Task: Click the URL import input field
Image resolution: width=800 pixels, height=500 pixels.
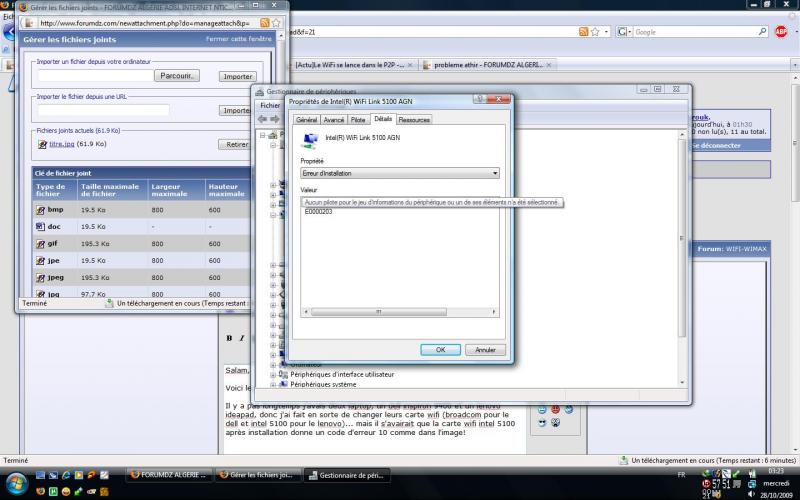Action: pyautogui.click(x=103, y=110)
